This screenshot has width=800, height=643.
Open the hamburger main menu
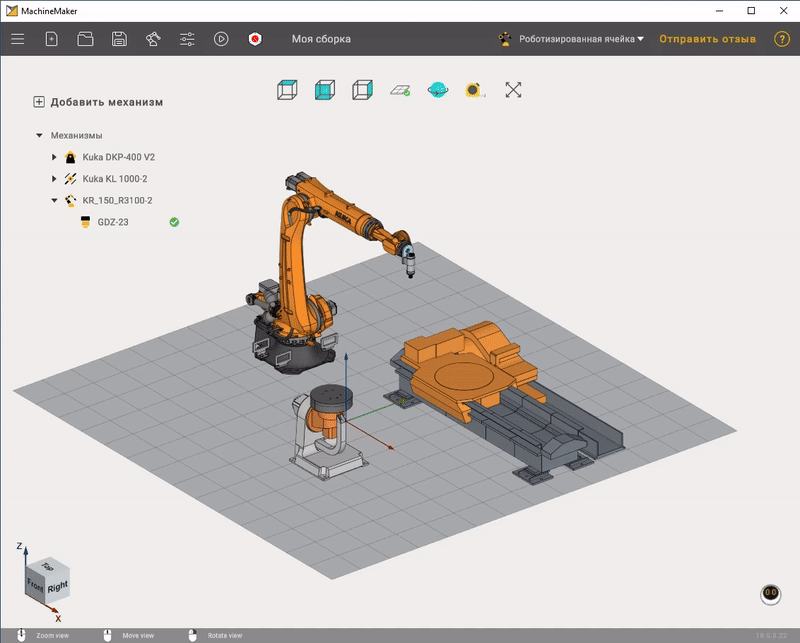pyautogui.click(x=17, y=39)
